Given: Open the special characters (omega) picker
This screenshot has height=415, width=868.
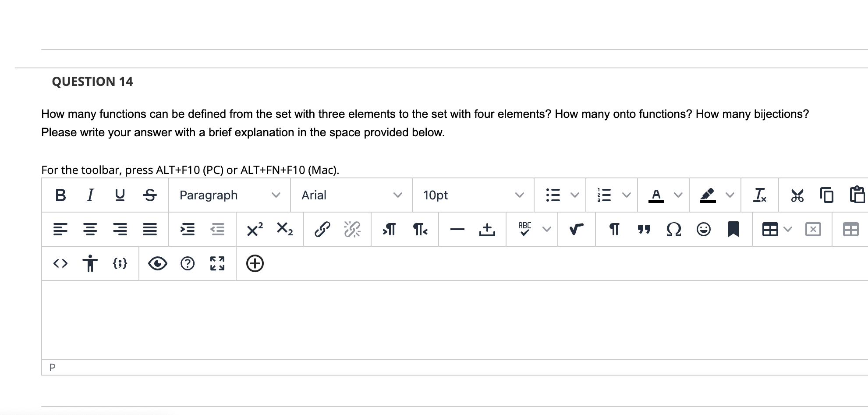Looking at the screenshot, I should coord(673,229).
